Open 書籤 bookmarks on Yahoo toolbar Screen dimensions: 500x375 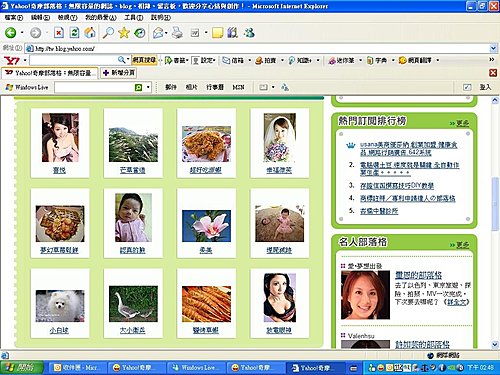click(176, 60)
